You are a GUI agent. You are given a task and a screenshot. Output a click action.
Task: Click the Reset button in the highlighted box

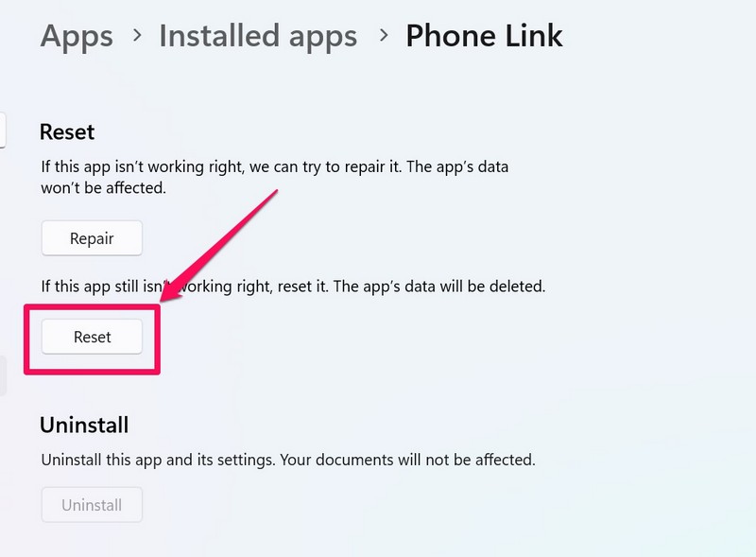(x=92, y=337)
